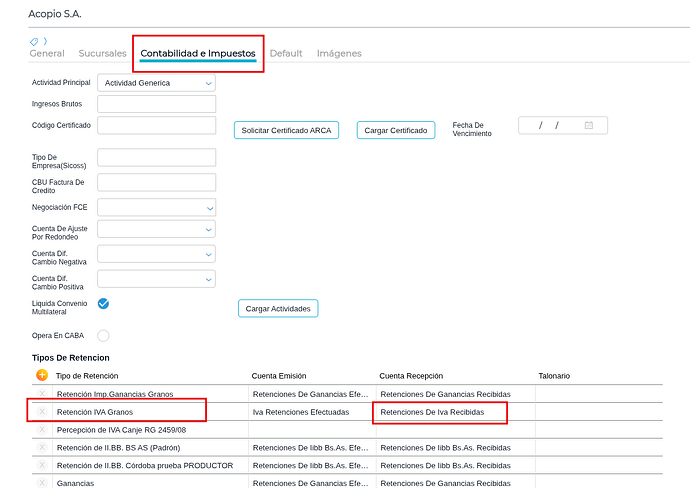Image resolution: width=690 pixels, height=488 pixels.
Task: Click the Solicitar Certificado ARCA button
Action: coord(286,130)
